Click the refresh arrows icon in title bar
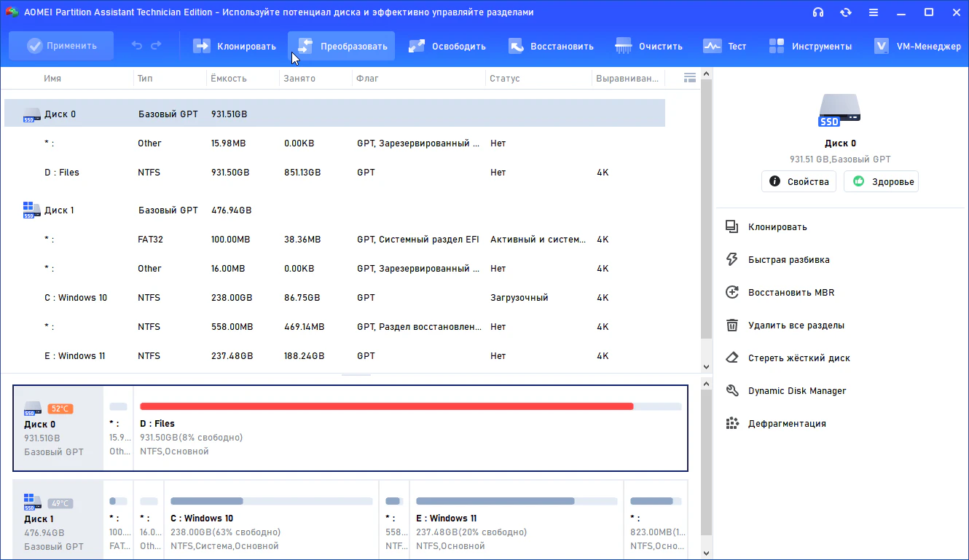This screenshot has height=560, width=969. [x=846, y=12]
